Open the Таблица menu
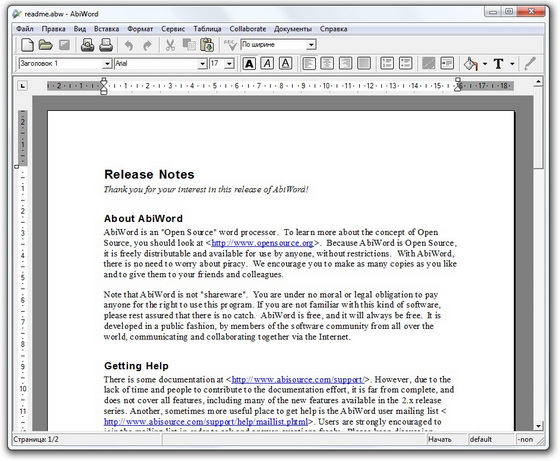Screen dimensions: 560x461 click(207, 29)
